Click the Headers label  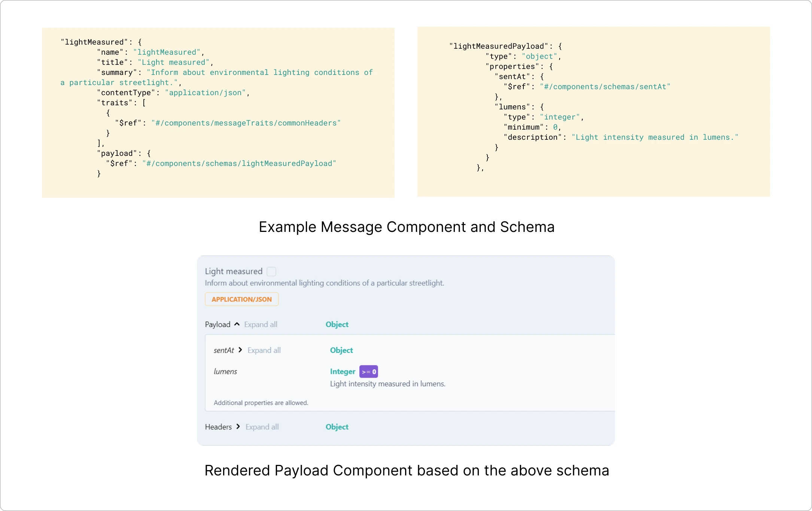[x=218, y=427]
